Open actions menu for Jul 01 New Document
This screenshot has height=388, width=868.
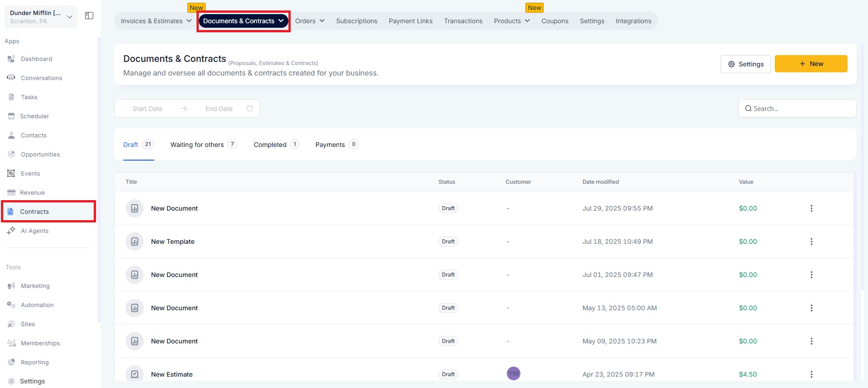coord(811,275)
